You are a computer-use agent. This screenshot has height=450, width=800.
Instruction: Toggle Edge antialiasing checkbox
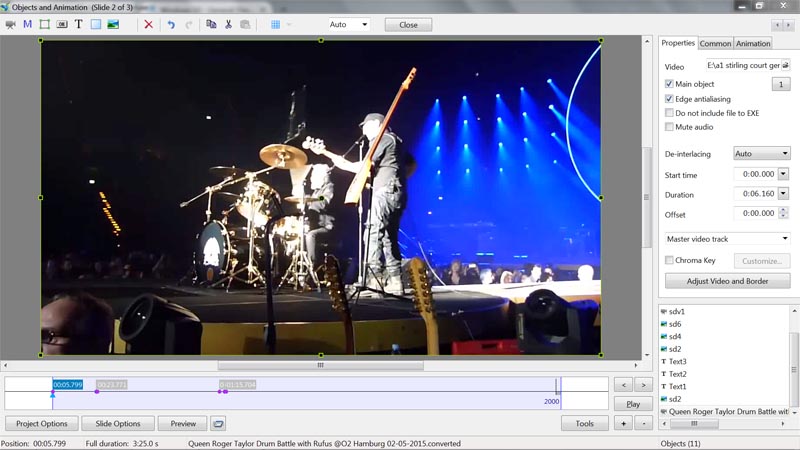tap(669, 98)
